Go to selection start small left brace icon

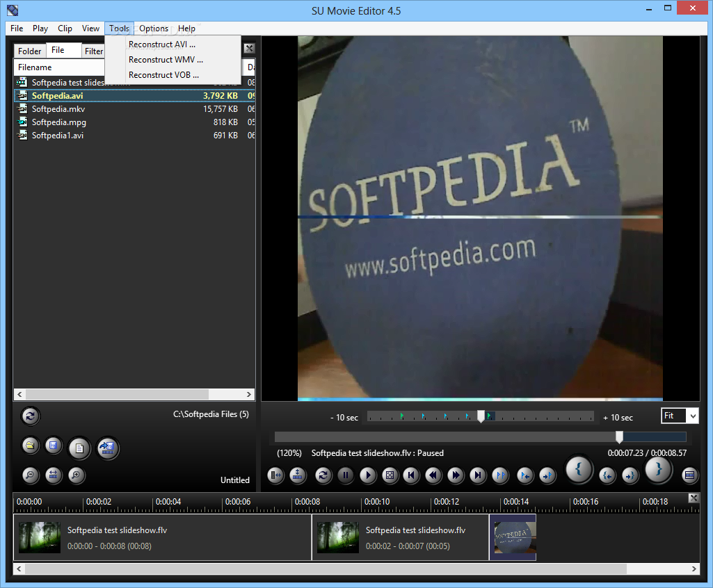607,475
